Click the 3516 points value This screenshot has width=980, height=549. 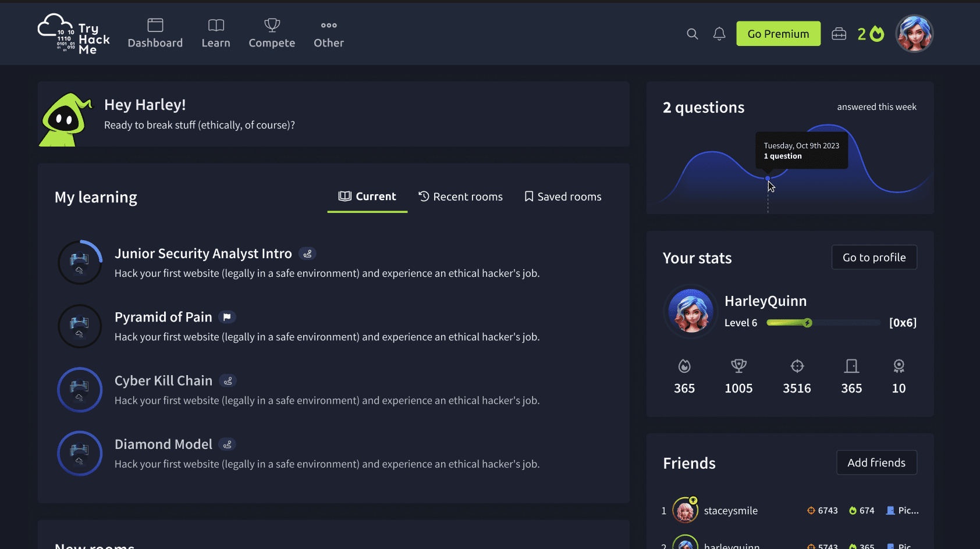(x=797, y=388)
